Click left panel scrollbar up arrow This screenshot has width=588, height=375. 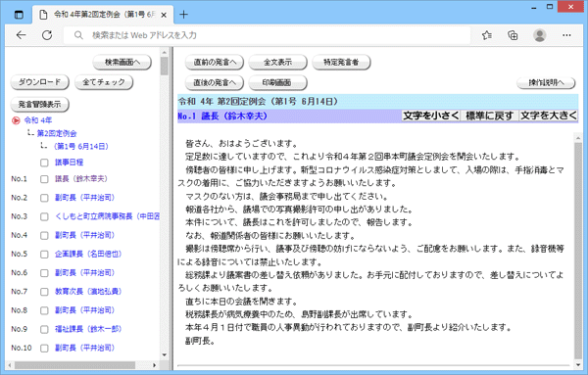click(x=165, y=52)
